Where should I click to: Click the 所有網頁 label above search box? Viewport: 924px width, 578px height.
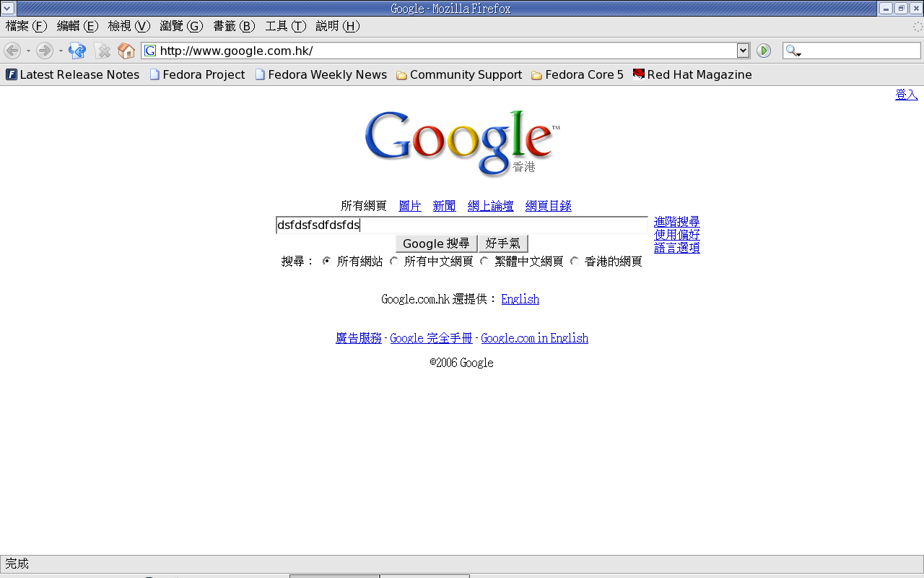tap(364, 206)
